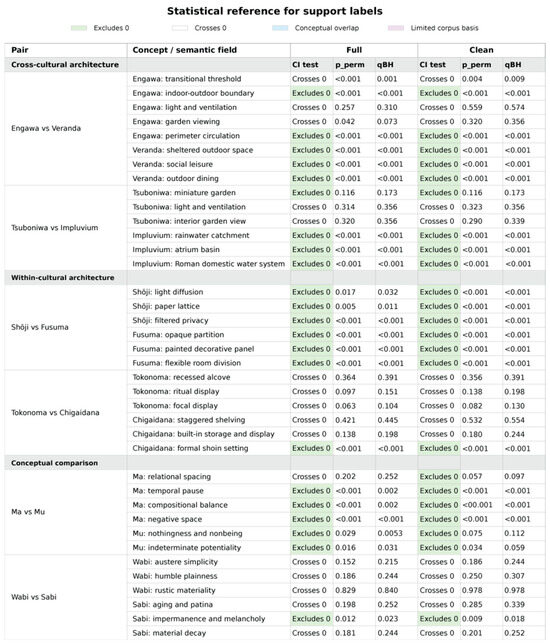Select the 'Within-cultural architecture' section row
This screenshot has height=644, width=550.
(275, 278)
